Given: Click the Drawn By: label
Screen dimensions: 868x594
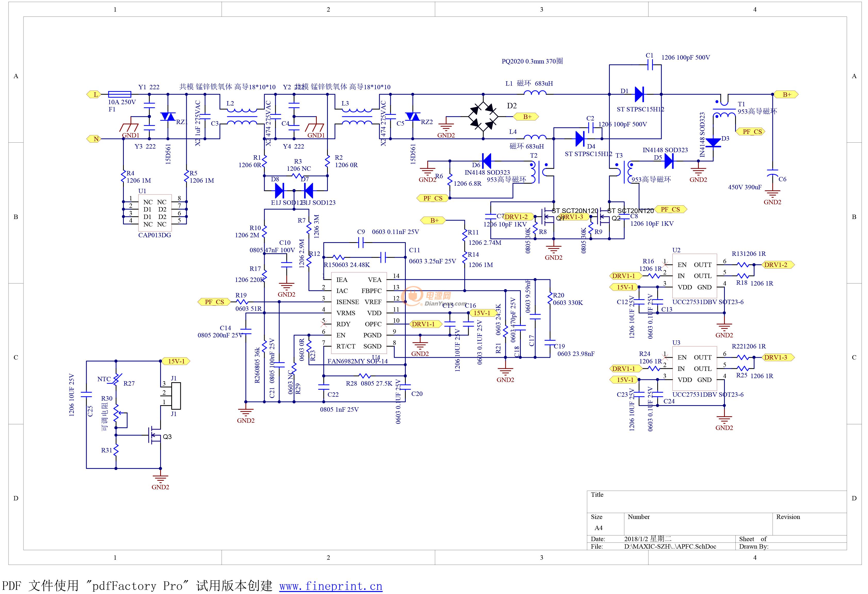Looking at the screenshot, I should 754,546.
